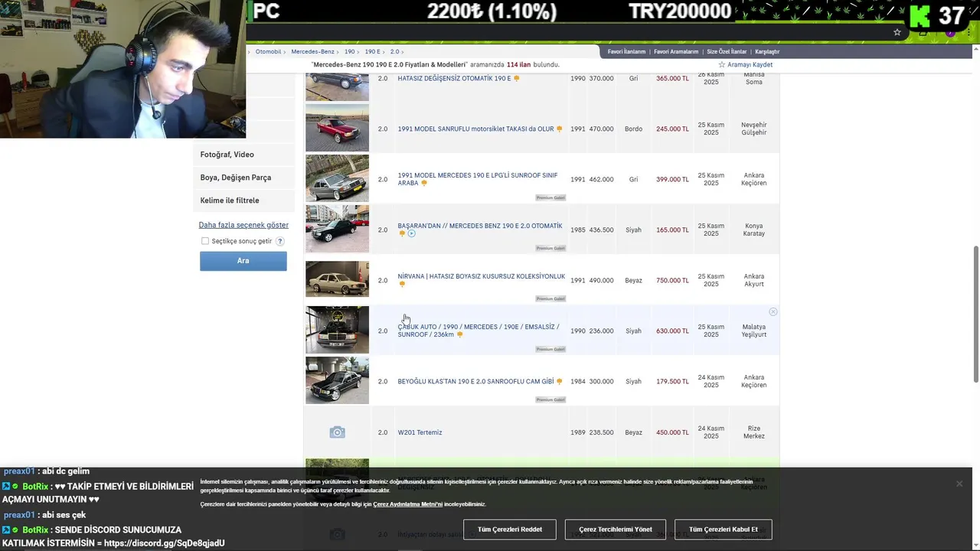
Task: Click Rize Merkez location text
Action: (x=754, y=432)
